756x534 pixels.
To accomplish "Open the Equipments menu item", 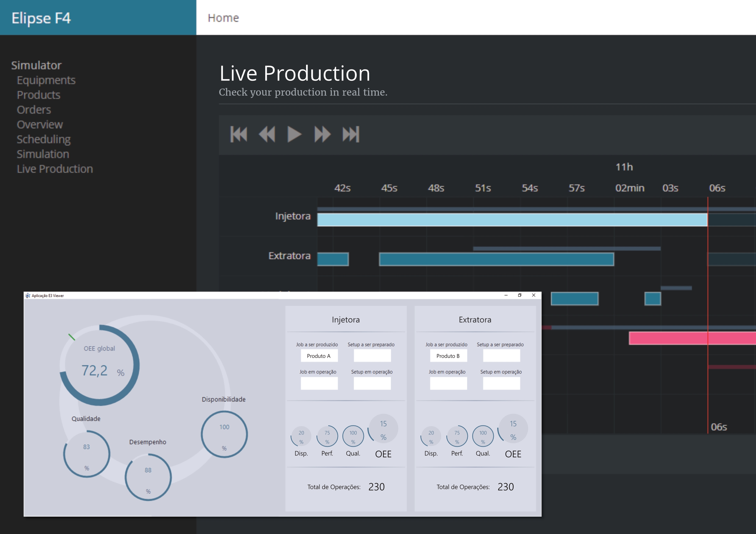I will 46,80.
